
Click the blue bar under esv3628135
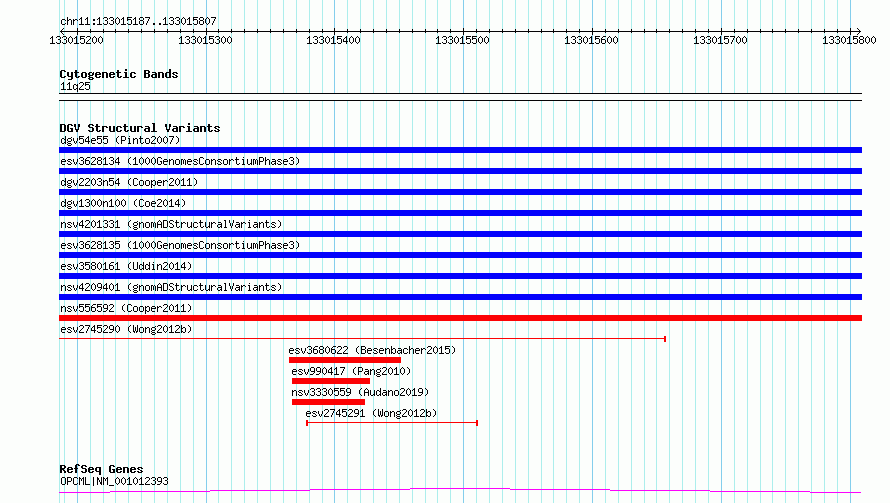tap(460, 255)
